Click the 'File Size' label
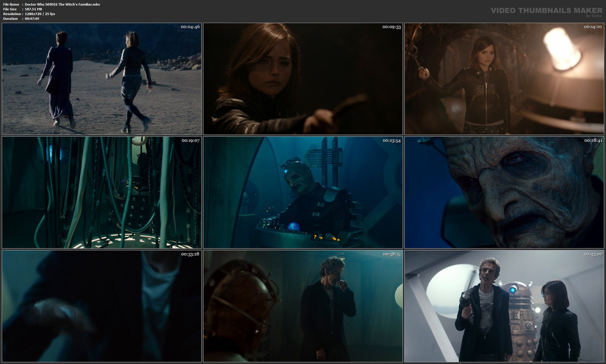This screenshot has width=606, height=364. click(10, 9)
